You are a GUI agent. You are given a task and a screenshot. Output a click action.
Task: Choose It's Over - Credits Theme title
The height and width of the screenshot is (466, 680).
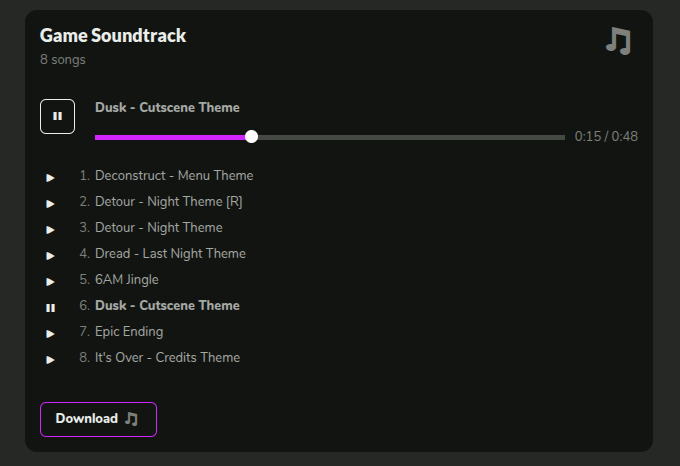167,358
